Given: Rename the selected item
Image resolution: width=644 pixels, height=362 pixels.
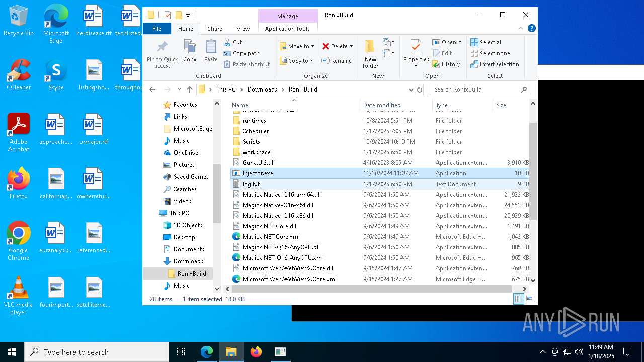Looking at the screenshot, I should point(337,61).
